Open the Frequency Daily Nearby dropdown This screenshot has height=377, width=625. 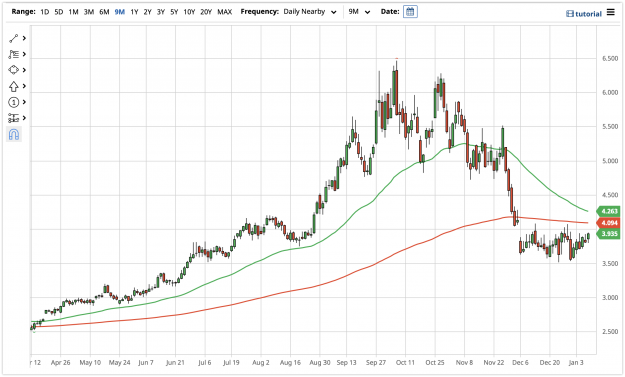click(310, 12)
